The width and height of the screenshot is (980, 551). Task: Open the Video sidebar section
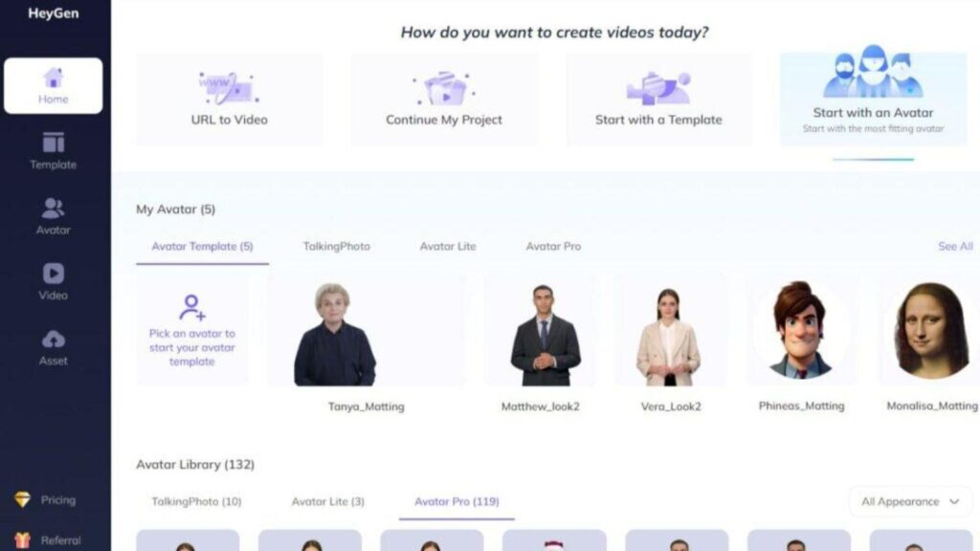(54, 274)
